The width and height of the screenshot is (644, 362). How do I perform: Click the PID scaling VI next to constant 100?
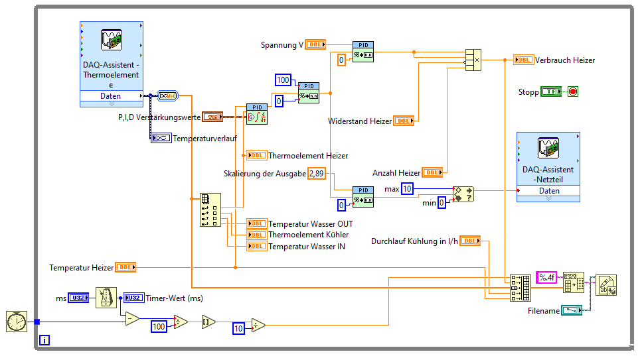(x=309, y=93)
